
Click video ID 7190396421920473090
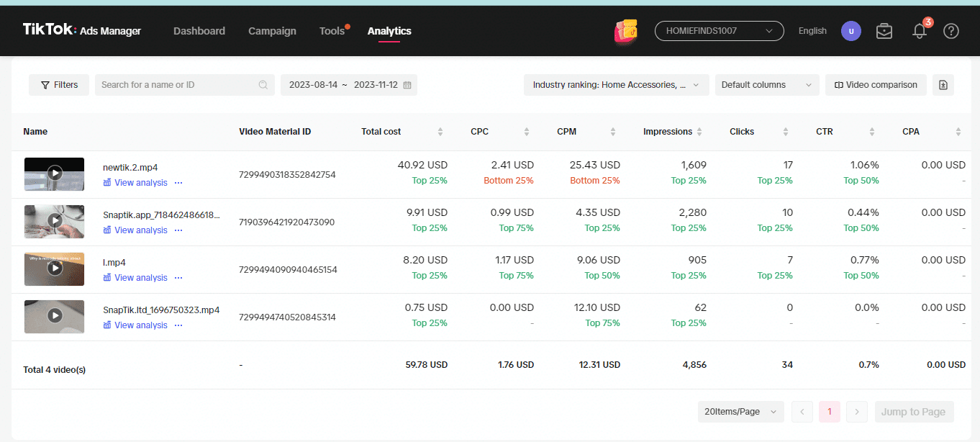(x=287, y=222)
